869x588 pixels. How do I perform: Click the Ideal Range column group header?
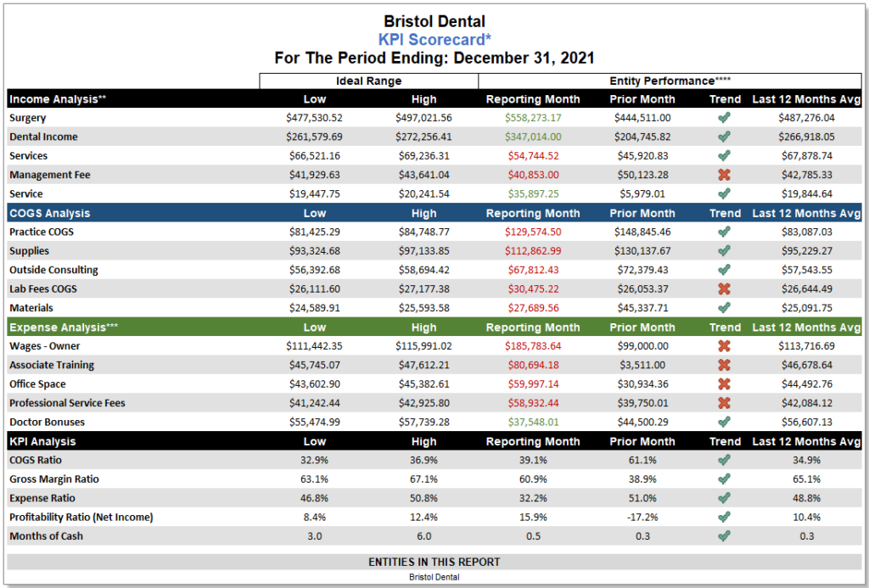coord(368,81)
